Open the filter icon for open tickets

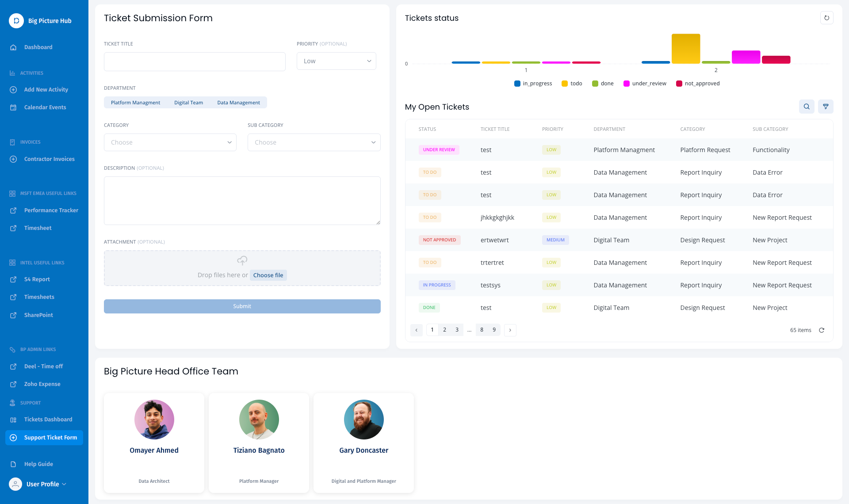(826, 107)
